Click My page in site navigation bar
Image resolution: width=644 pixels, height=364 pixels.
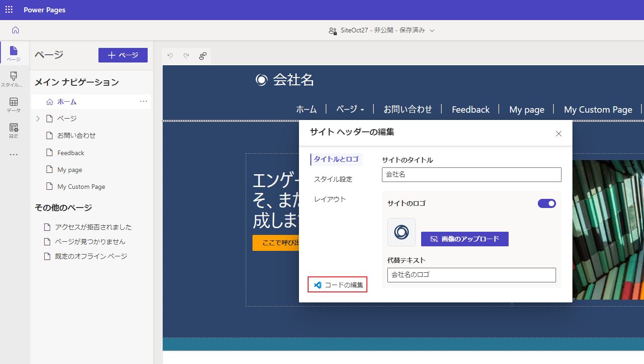[x=527, y=109]
